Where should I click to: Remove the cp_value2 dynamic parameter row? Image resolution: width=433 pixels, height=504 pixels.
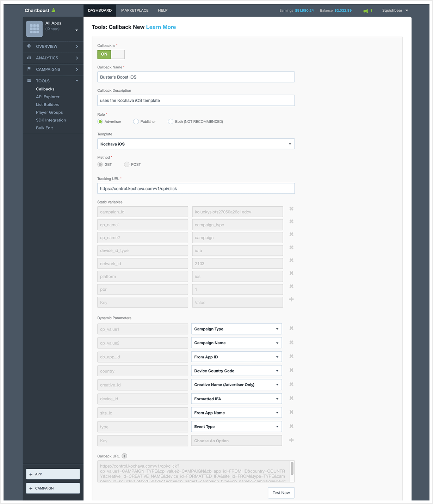point(291,342)
